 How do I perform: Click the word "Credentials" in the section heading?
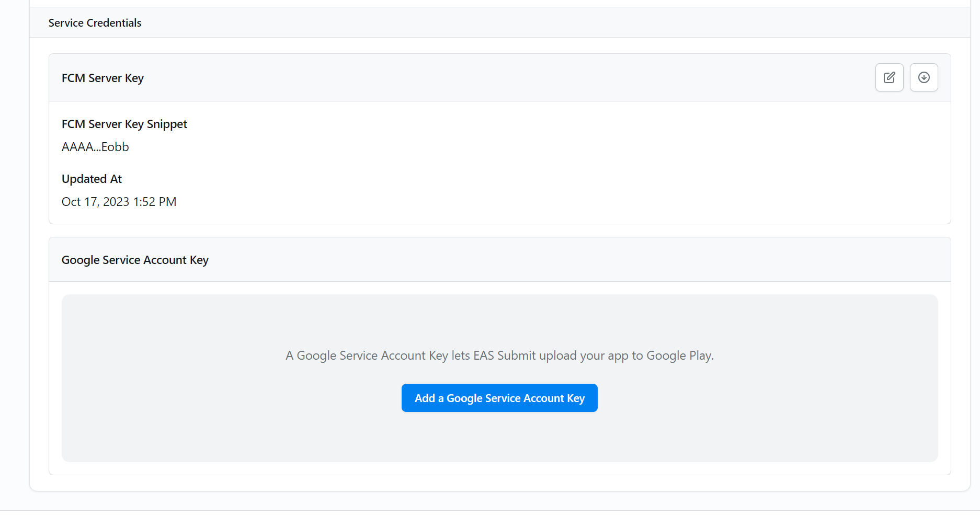coord(114,23)
